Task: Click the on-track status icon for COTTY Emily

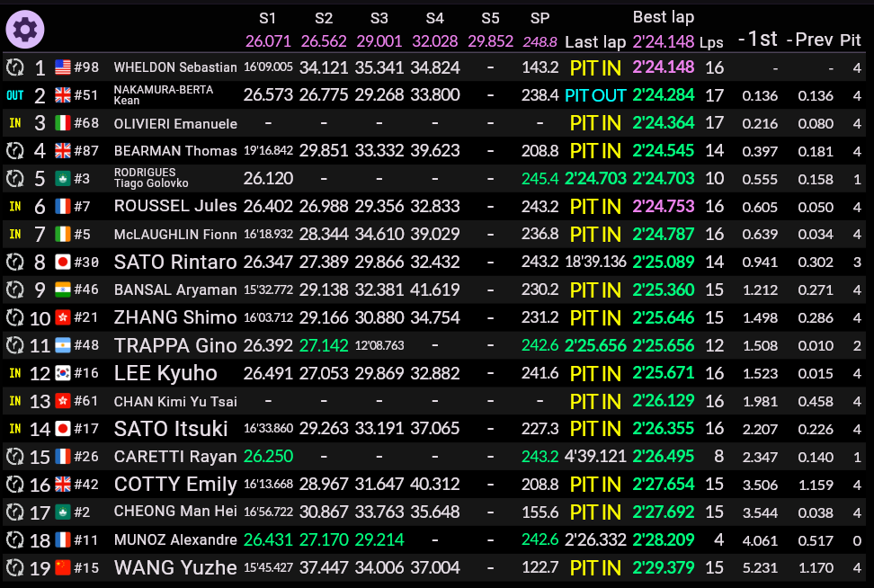Action: tap(14, 486)
